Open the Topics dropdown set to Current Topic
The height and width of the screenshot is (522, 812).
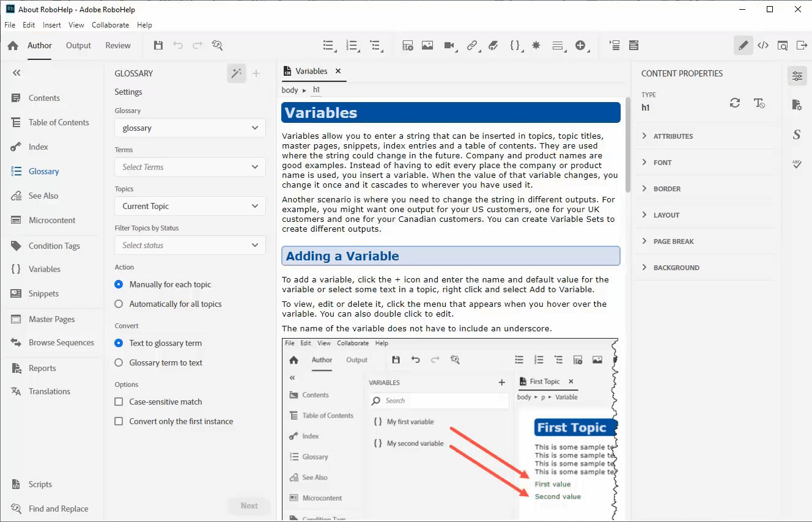[x=190, y=206]
